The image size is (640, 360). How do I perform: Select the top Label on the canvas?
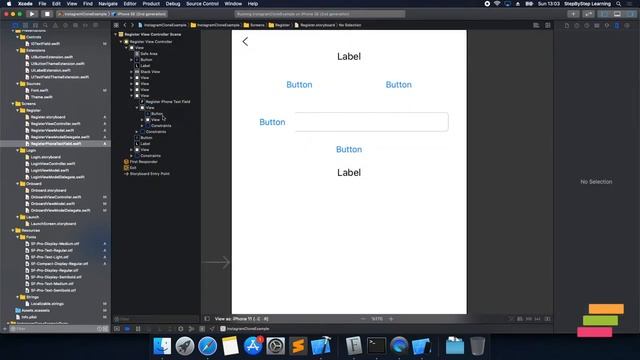pyautogui.click(x=349, y=56)
